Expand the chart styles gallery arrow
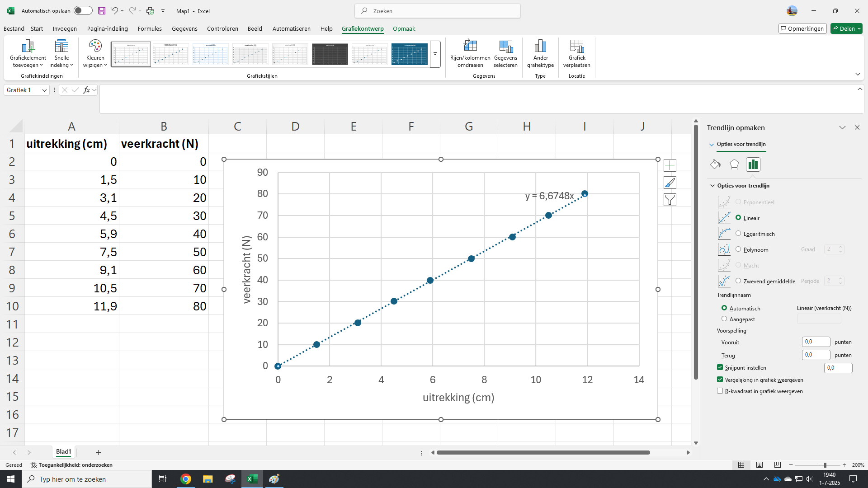 click(x=435, y=54)
